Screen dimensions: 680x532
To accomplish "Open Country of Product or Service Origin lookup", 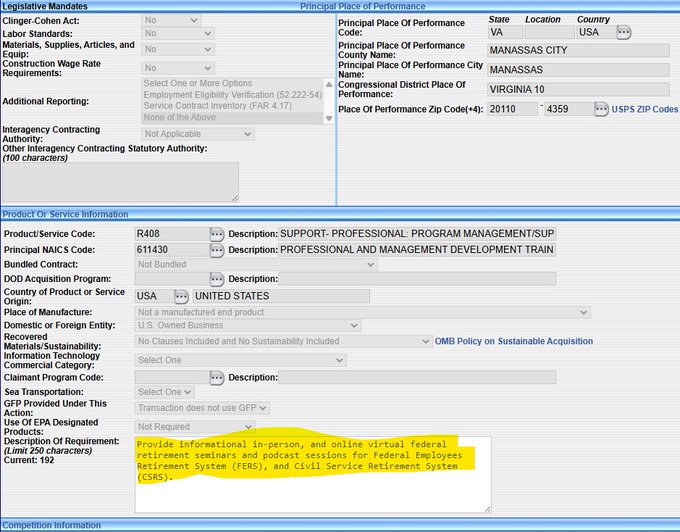I will pyautogui.click(x=181, y=296).
